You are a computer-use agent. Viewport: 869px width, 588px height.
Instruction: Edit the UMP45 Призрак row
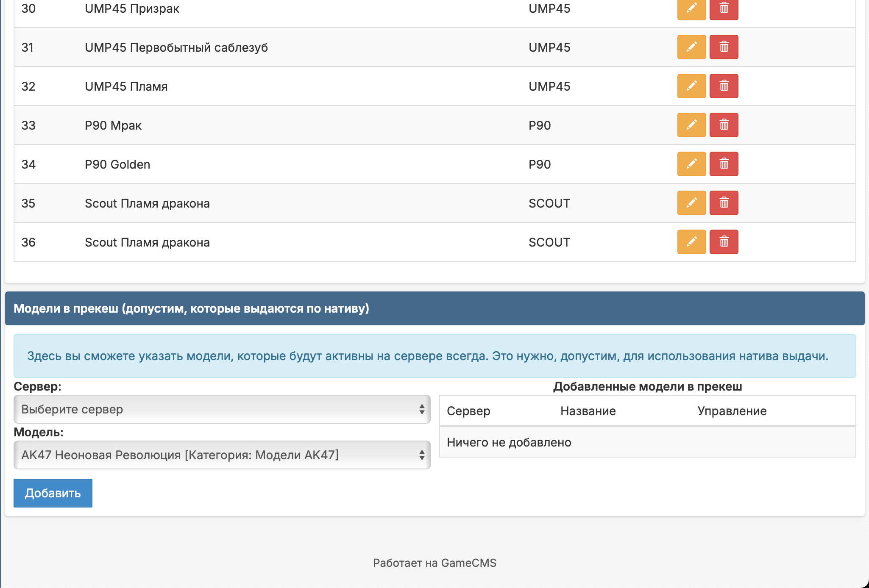(691, 8)
